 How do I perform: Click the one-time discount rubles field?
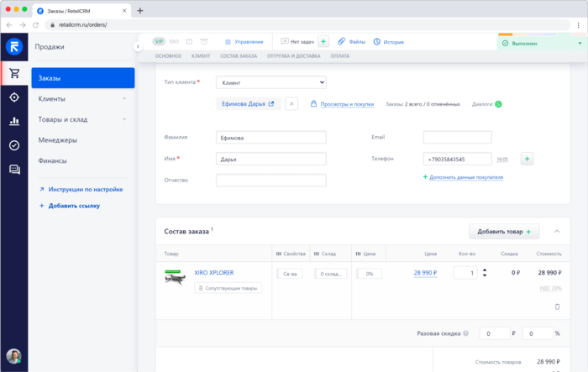click(x=495, y=333)
